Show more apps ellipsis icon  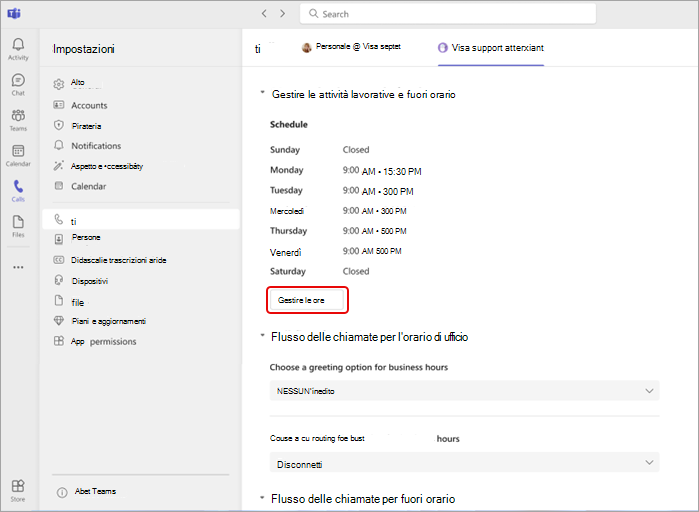pos(18,267)
